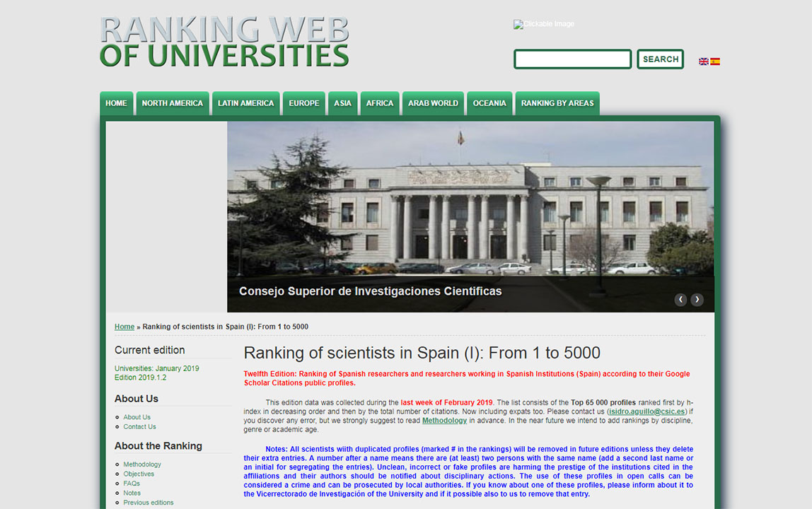Open Contact Us in the sidebar
The width and height of the screenshot is (812, 509).
pyautogui.click(x=139, y=427)
